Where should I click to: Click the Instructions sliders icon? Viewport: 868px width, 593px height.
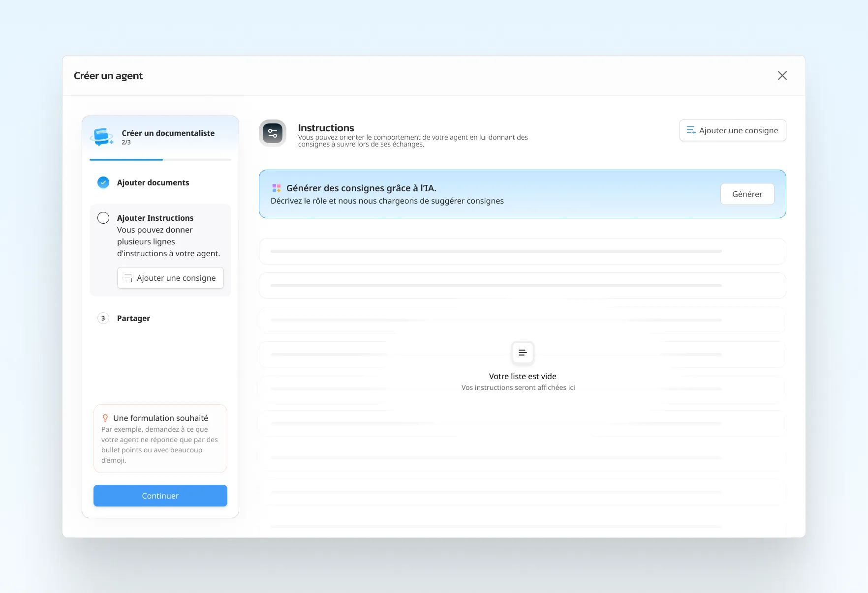pyautogui.click(x=273, y=133)
